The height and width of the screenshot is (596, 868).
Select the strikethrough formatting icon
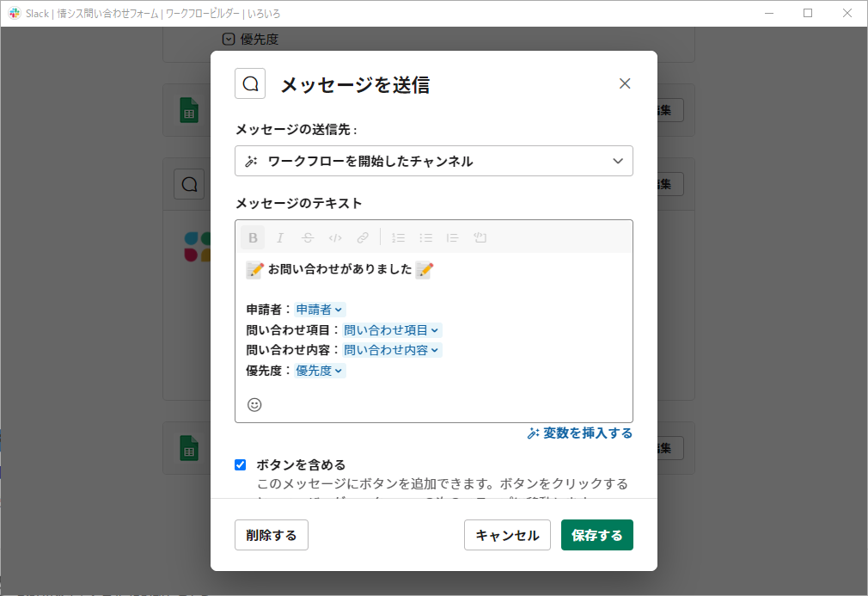tap(307, 237)
